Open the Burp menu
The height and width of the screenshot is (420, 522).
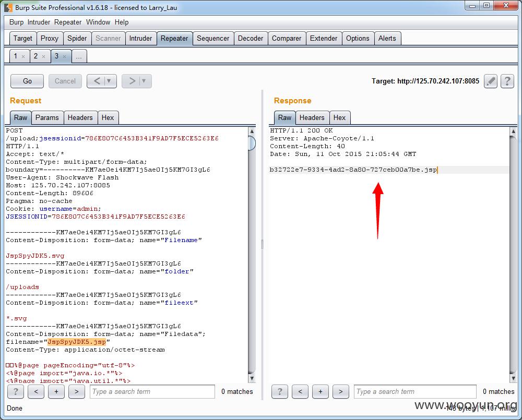(16, 22)
